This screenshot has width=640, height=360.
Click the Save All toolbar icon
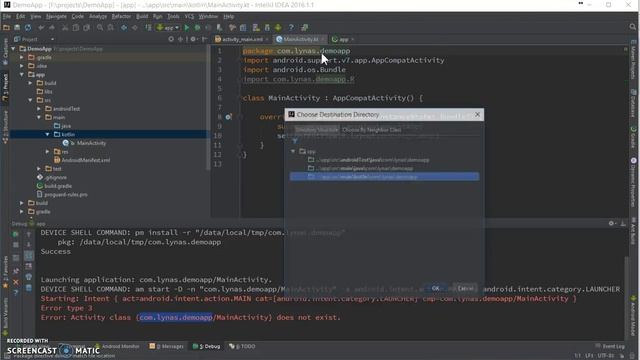17,27
